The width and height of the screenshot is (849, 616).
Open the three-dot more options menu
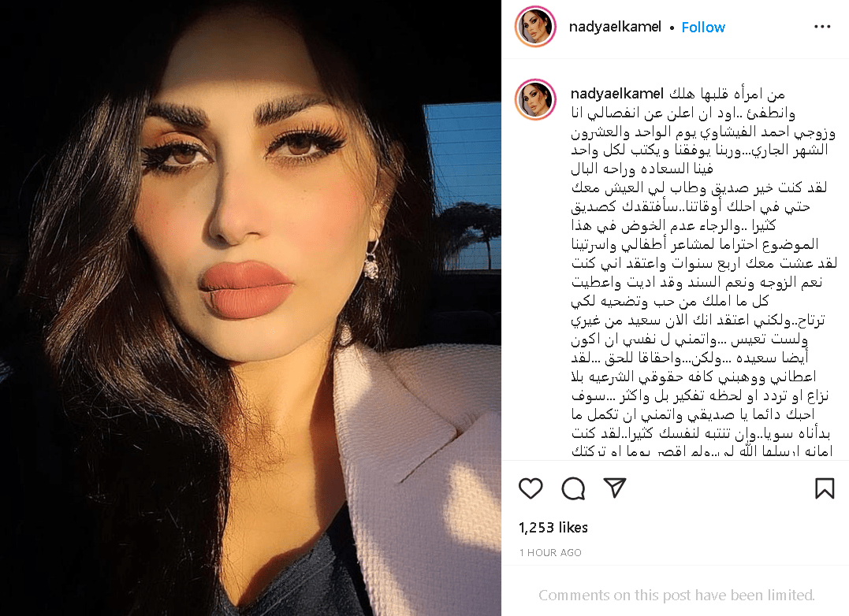coord(822,27)
